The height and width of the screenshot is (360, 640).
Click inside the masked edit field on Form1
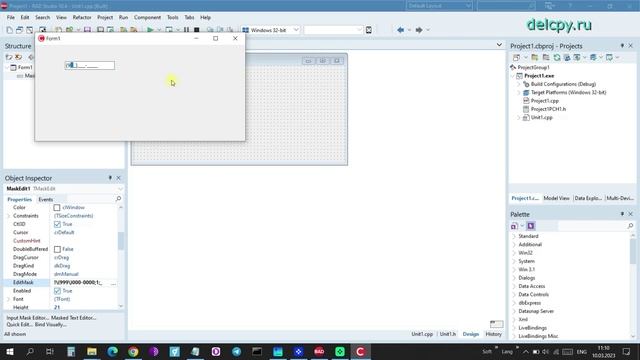click(x=90, y=65)
